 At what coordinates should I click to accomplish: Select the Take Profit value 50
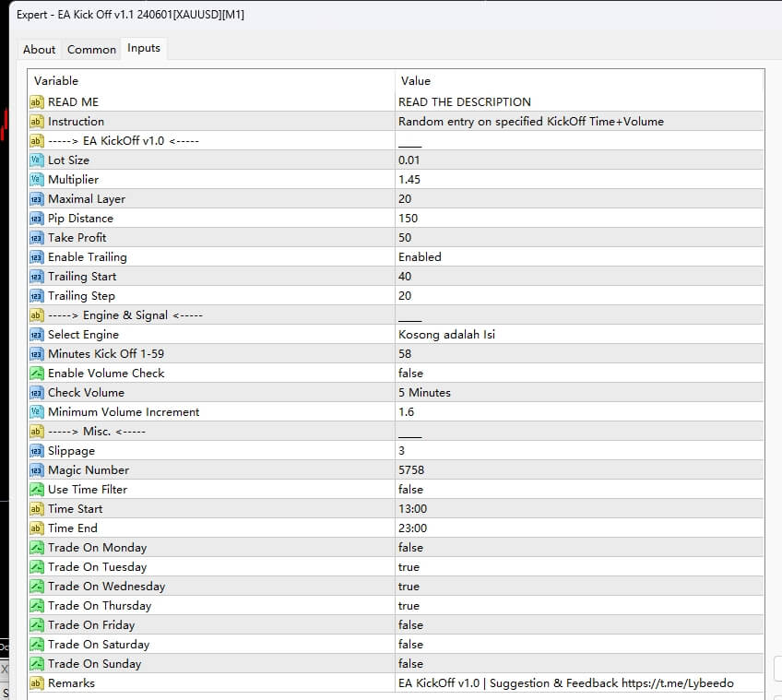coord(405,238)
